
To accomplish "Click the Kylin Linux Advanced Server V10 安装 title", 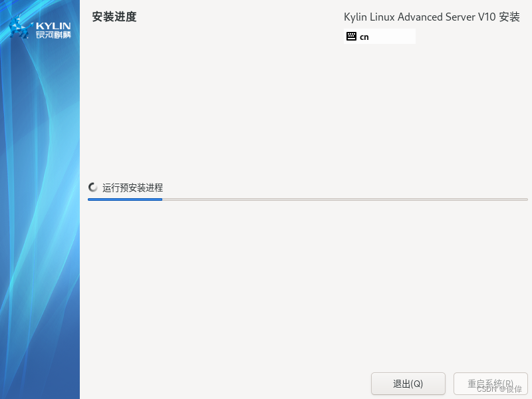I will [432, 17].
